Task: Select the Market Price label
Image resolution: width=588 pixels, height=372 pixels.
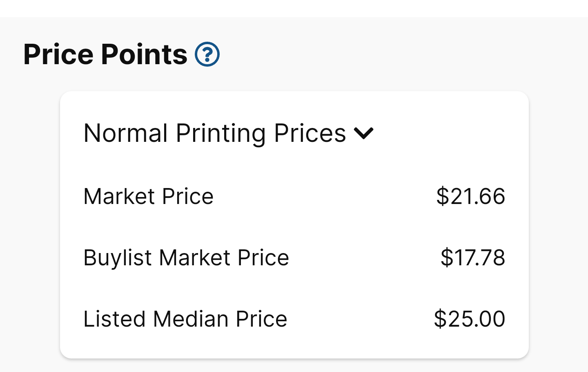Action: click(148, 196)
